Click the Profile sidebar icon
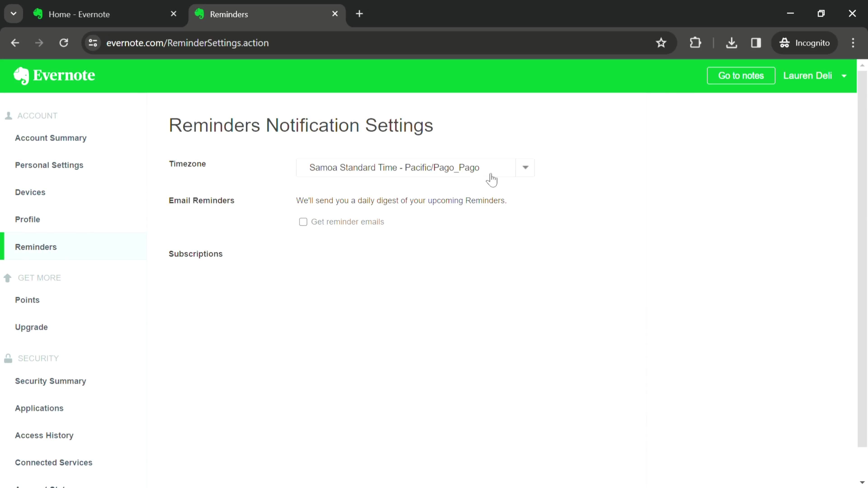This screenshot has height=488, width=868. [27, 220]
